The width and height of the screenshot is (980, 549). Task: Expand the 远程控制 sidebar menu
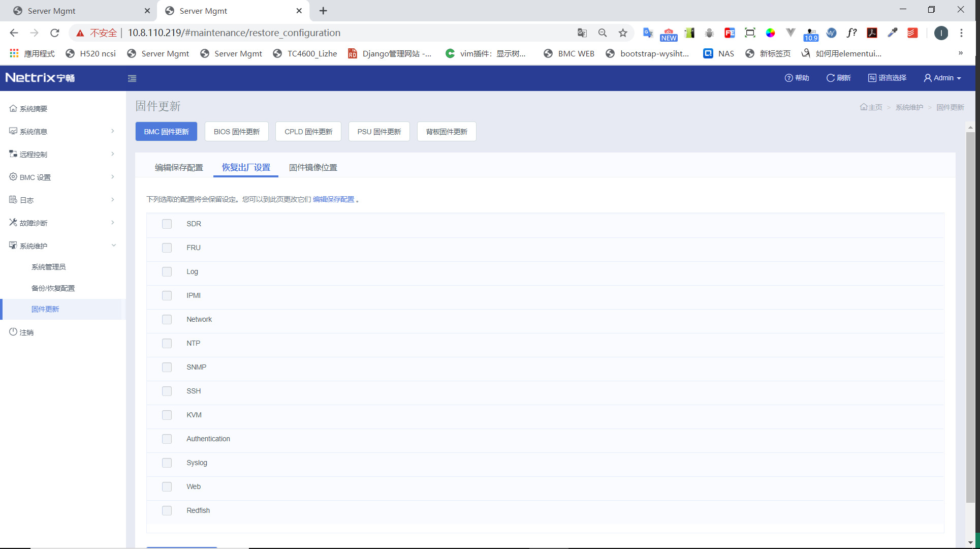coord(63,155)
